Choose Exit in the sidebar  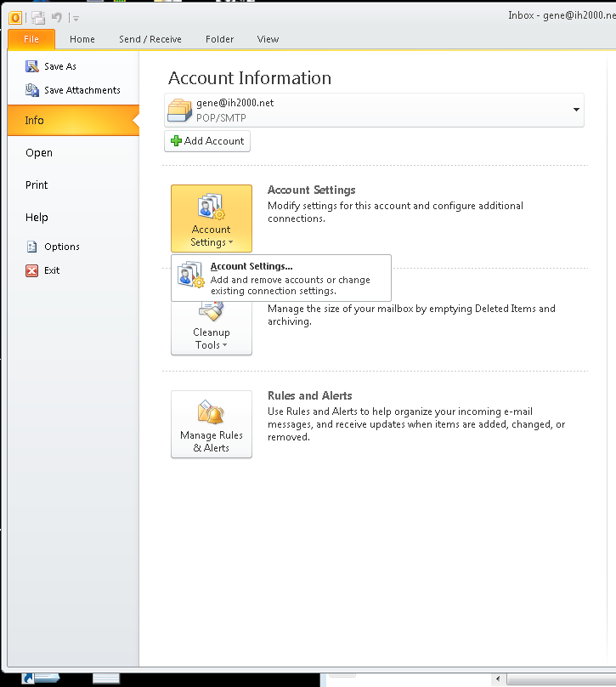tap(52, 270)
